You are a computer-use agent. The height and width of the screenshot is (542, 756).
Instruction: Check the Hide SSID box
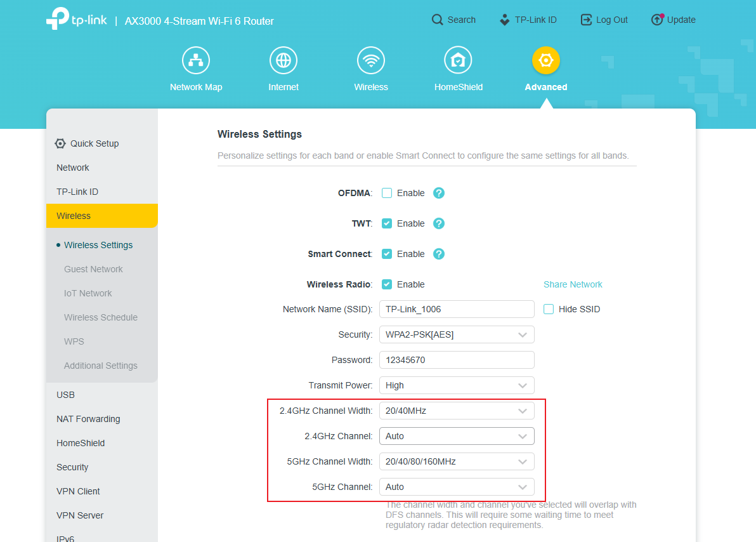[x=548, y=309]
